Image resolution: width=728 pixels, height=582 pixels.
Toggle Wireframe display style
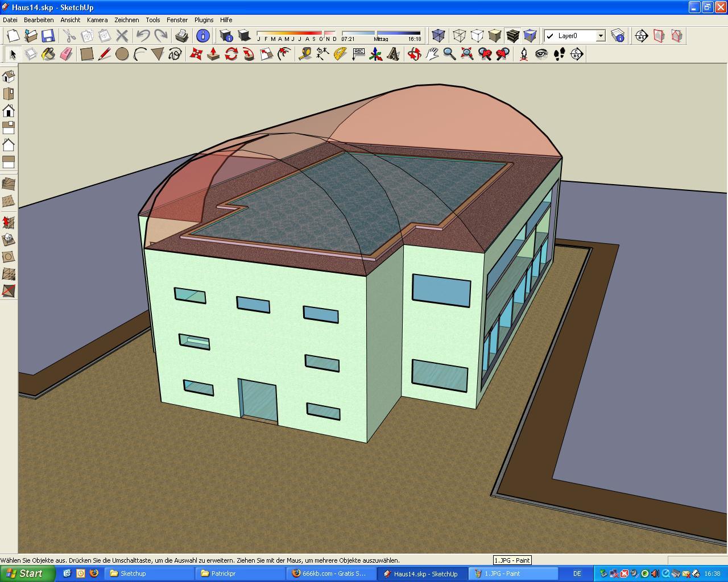pos(460,36)
